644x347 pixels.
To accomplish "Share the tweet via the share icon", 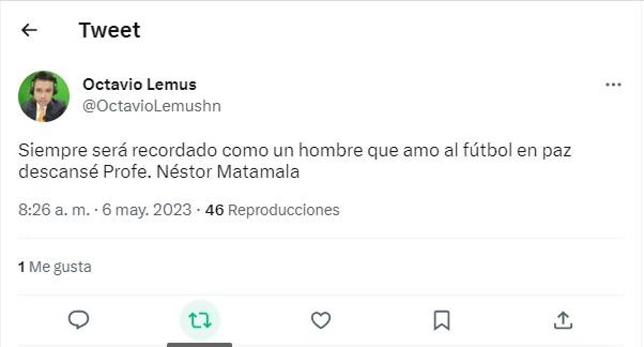I will coord(563,320).
